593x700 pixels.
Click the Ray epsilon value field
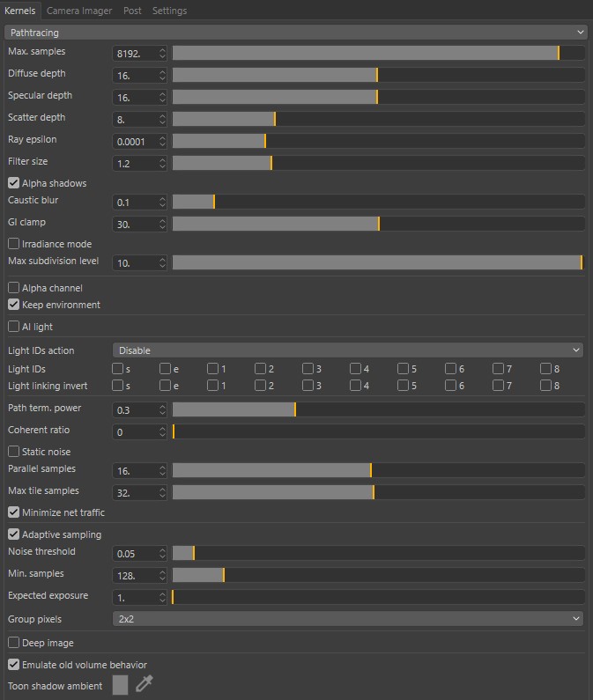coord(135,141)
